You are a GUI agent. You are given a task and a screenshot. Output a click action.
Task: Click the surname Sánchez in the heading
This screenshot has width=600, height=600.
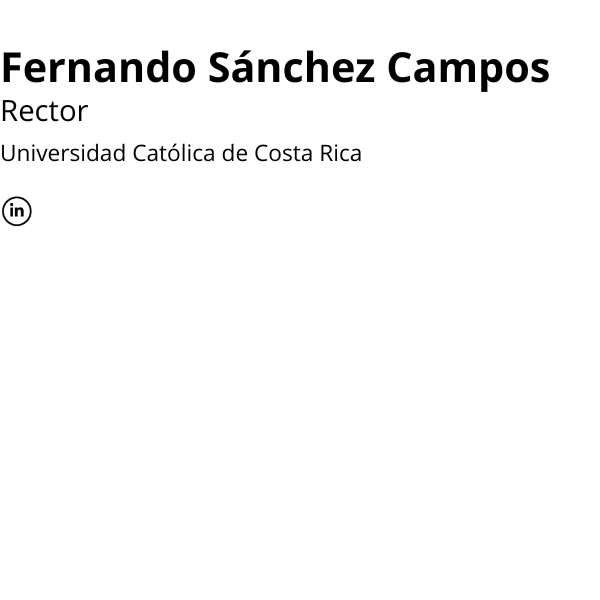[291, 68]
